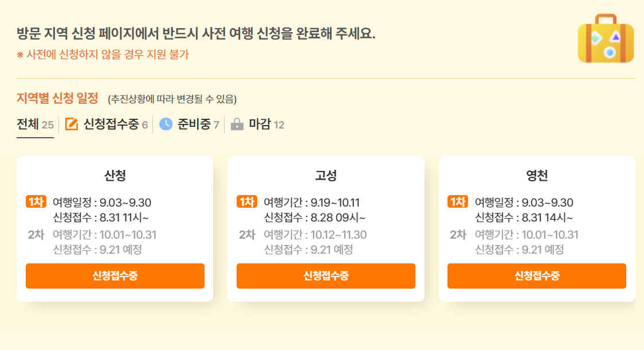Click the 산청 card title
This screenshot has width=644, height=350.
pyautogui.click(x=115, y=176)
